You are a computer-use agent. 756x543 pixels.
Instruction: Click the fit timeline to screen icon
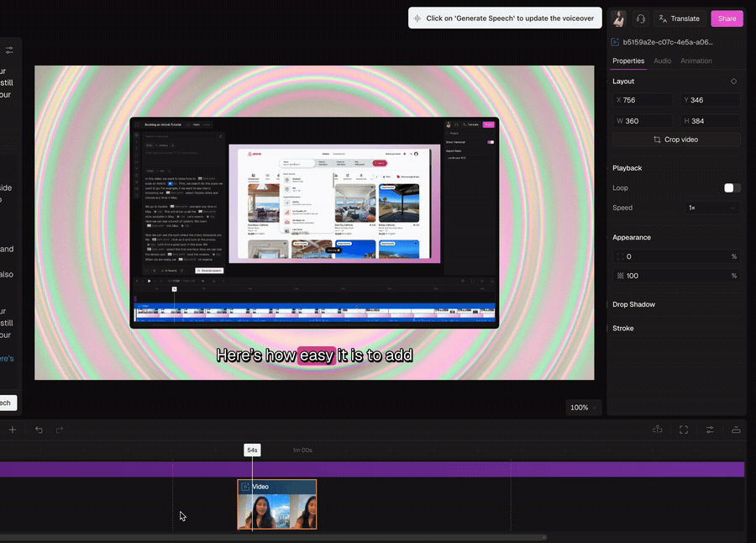[x=684, y=430]
